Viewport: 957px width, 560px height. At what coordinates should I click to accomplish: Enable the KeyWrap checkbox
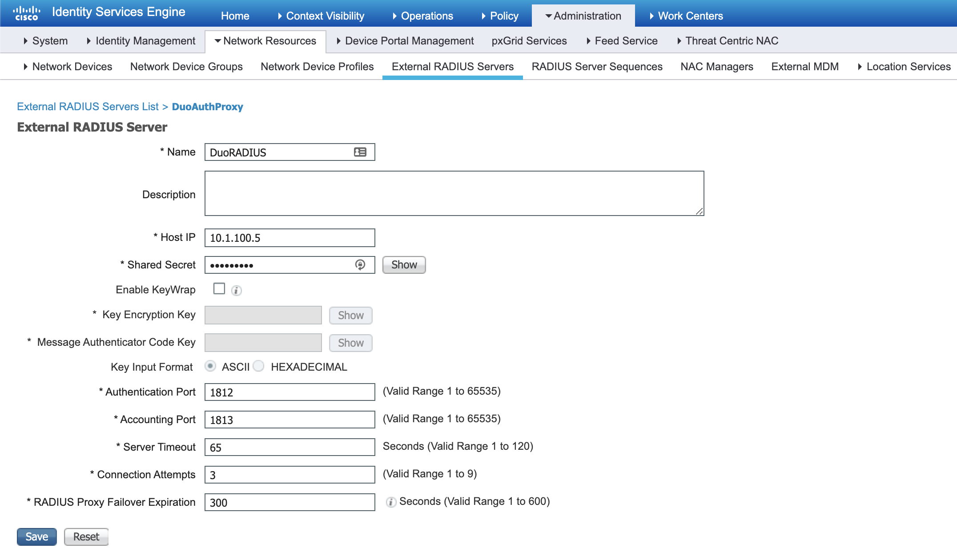[219, 288]
